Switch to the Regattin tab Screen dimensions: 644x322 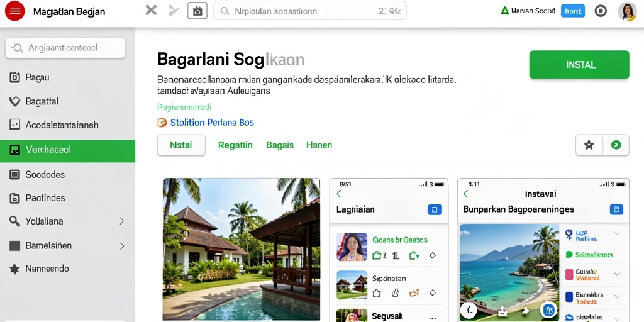(x=235, y=145)
